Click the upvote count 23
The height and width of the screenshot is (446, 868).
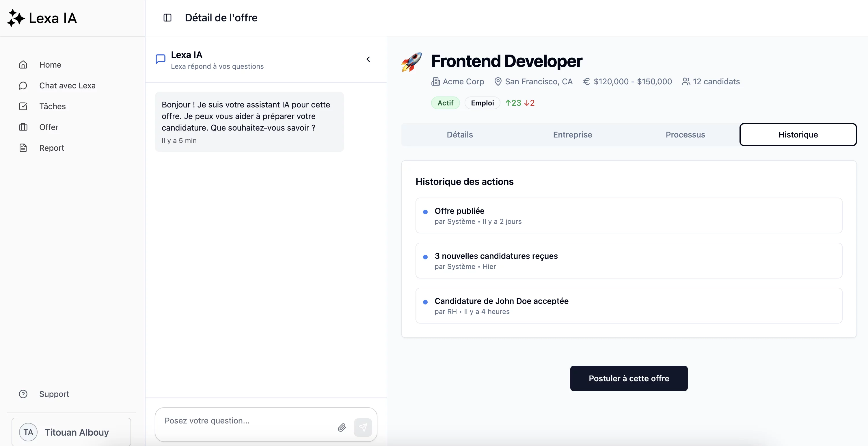pyautogui.click(x=513, y=103)
